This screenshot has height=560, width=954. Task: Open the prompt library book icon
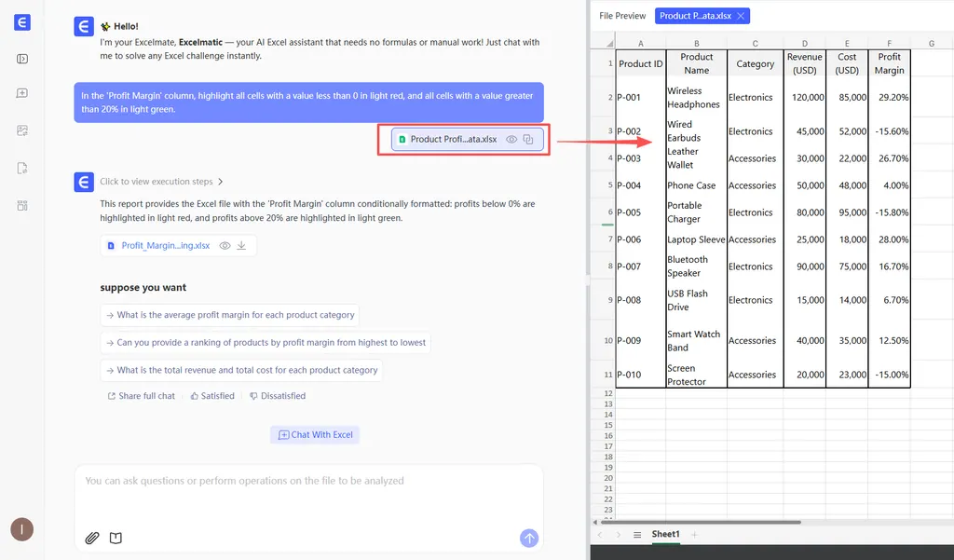click(x=116, y=538)
